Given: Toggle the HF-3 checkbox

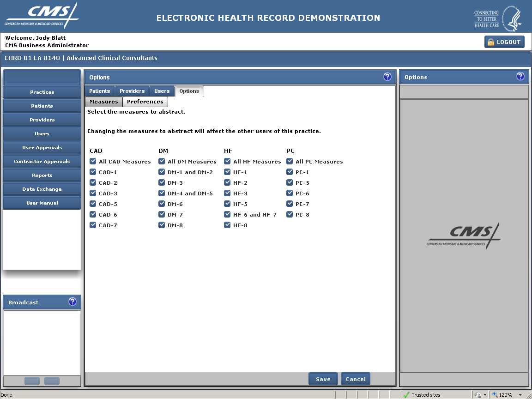Looking at the screenshot, I should 227,193.
